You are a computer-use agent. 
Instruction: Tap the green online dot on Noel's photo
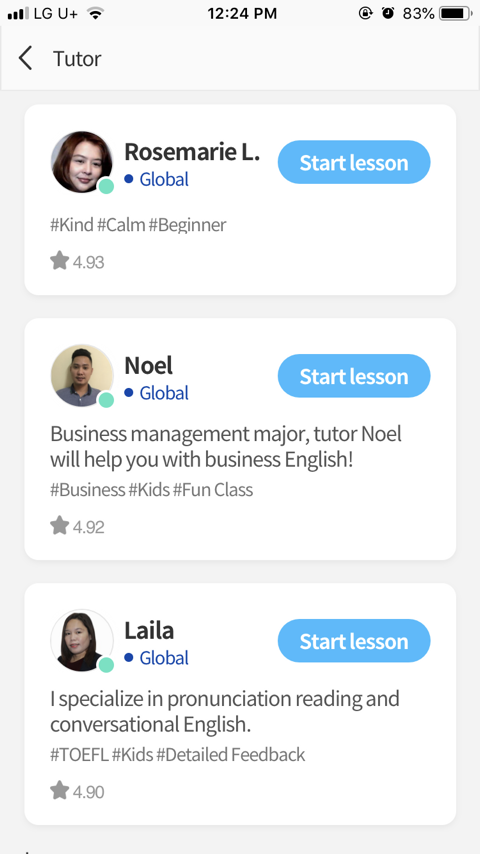click(106, 400)
